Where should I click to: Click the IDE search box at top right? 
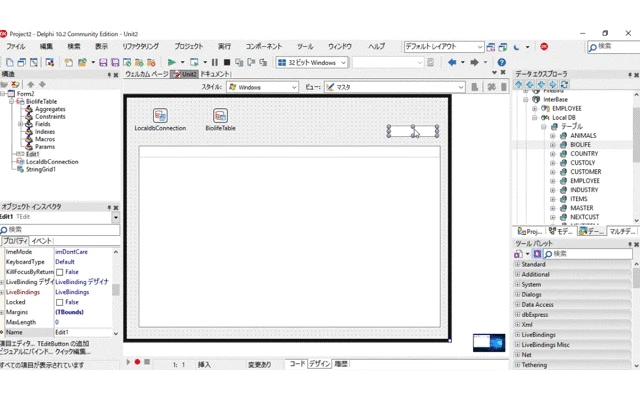tap(613, 47)
